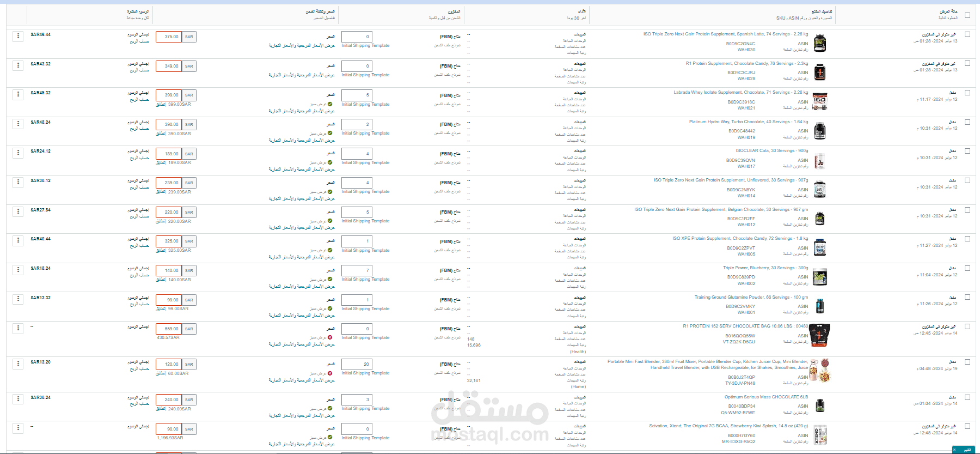
Task: Open the Scivation Xtend BCAA product image
Action: tap(820, 435)
